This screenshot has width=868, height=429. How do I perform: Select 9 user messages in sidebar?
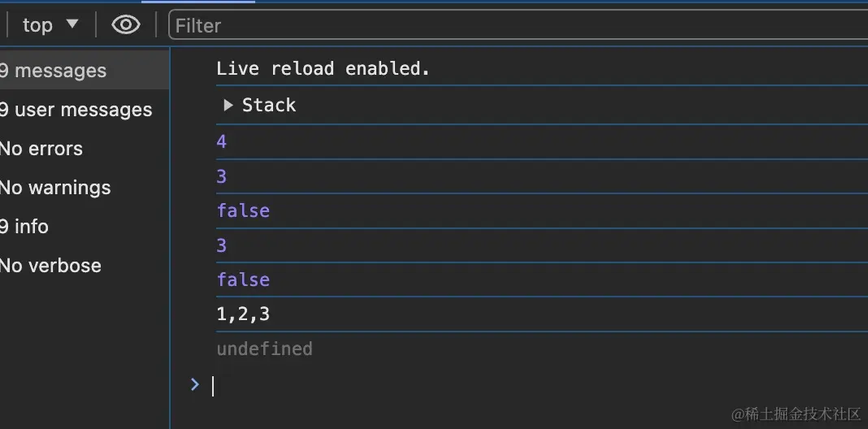coord(76,110)
